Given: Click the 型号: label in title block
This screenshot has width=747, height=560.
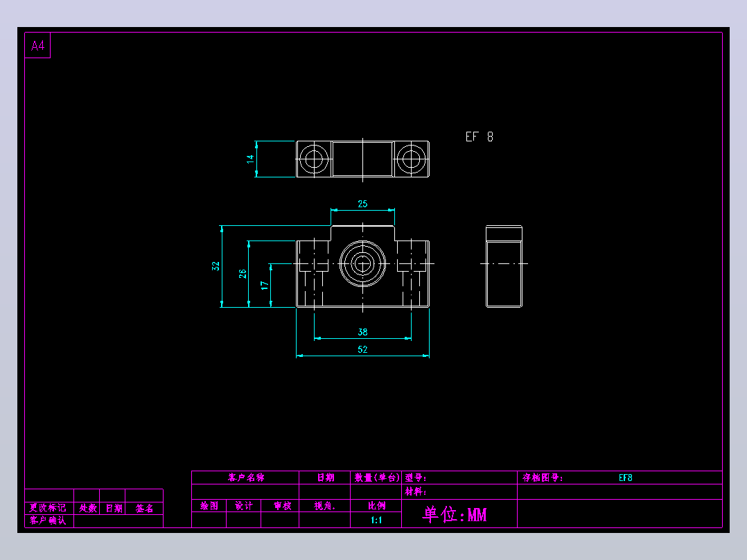Looking at the screenshot, I should 416,478.
